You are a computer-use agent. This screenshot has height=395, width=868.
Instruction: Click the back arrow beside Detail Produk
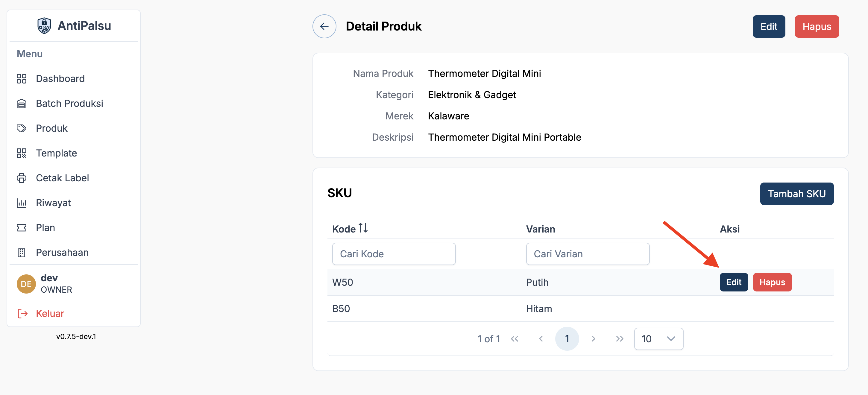click(x=324, y=26)
